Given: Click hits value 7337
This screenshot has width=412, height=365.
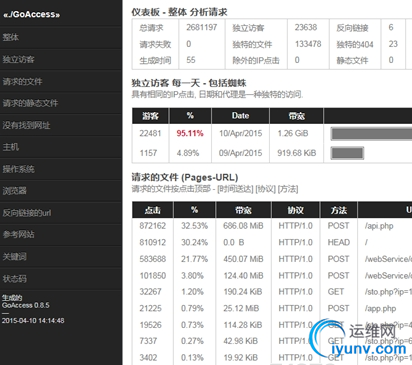Looking at the screenshot, I should [x=148, y=341].
